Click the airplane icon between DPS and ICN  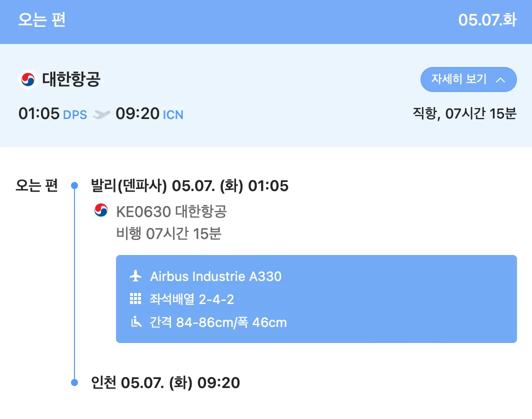pos(101,114)
